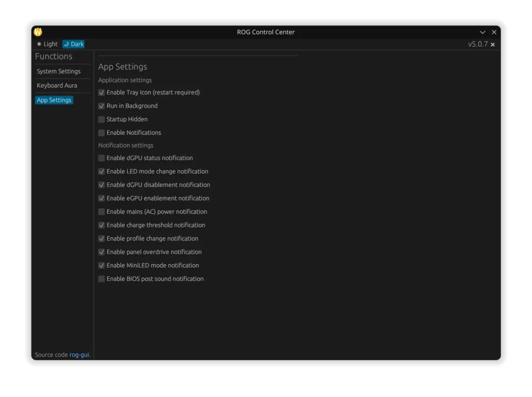Enable the Startup Hidden option
The image size is (532, 397).
click(102, 119)
